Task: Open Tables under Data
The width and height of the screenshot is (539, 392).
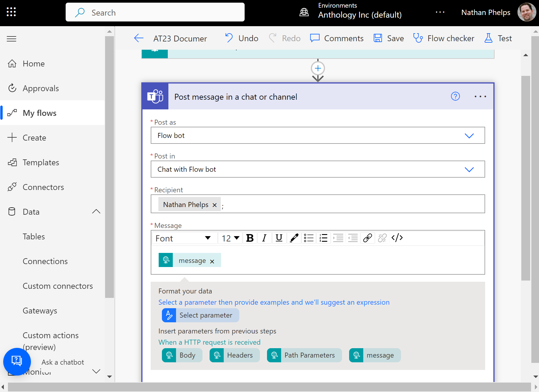Action: [x=34, y=236]
